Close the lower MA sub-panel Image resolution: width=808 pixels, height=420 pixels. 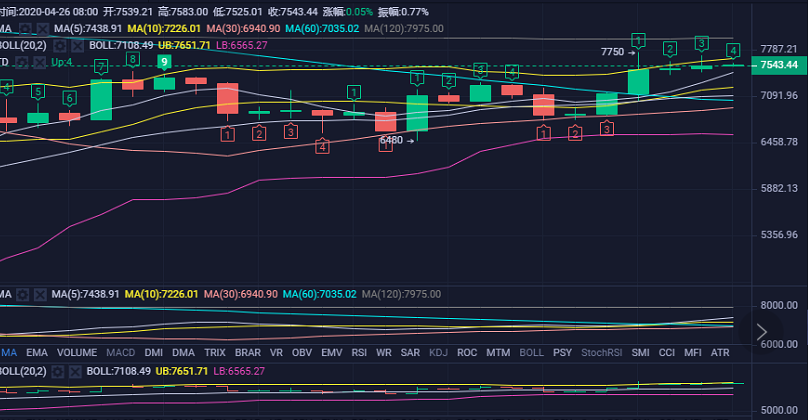39,294
